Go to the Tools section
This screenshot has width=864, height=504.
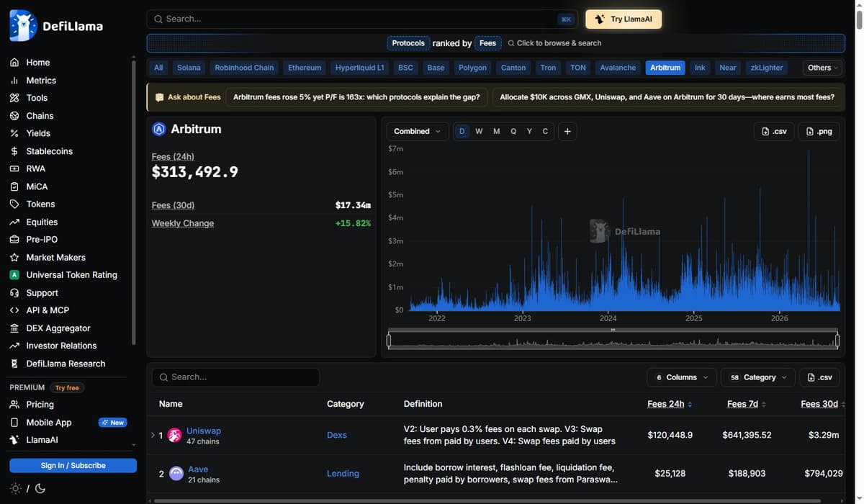[x=37, y=98]
